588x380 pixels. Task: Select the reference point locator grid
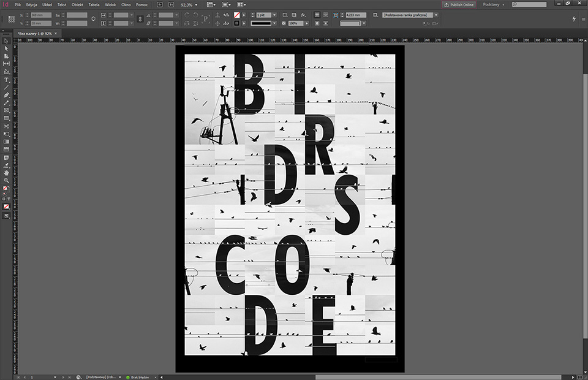11,18
